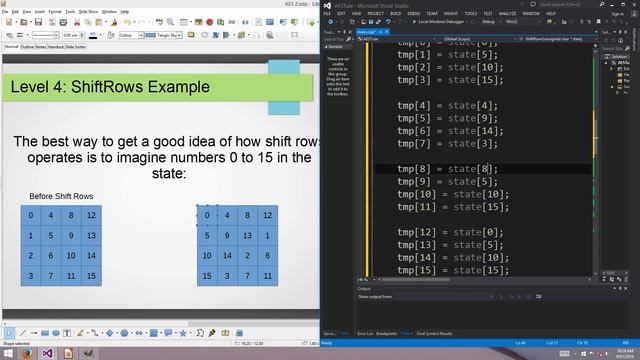Open the DEBUG menu in Visual Studio
Image resolution: width=640 pixels, height=360 pixels.
[413, 13]
